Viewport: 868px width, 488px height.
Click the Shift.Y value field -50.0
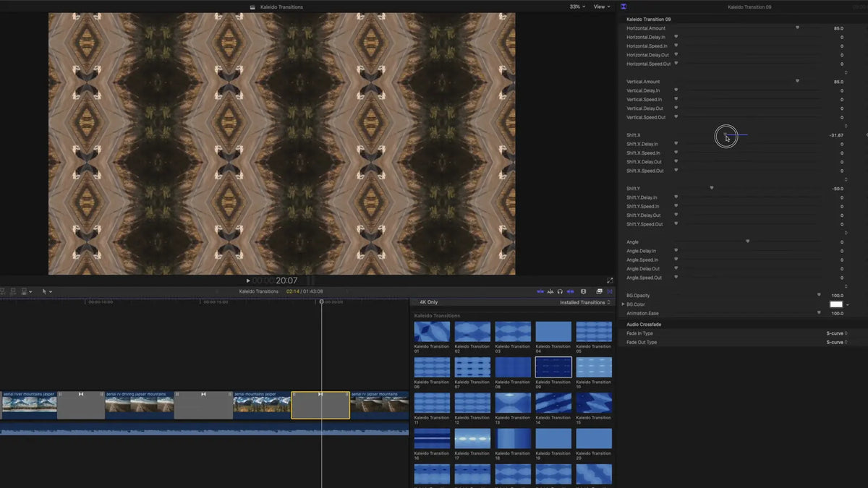[x=837, y=189]
